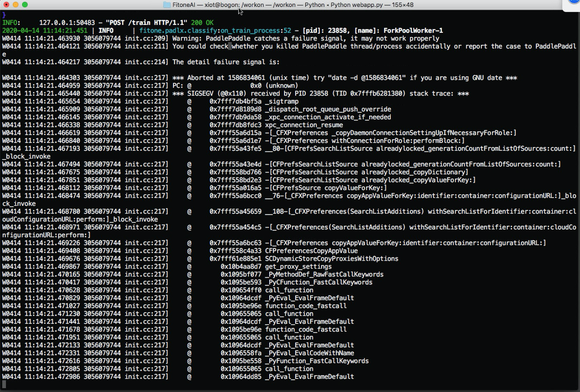580x392 pixels.
Task: Click "_xpc_connection_activate_if_needed" stack frame
Action: pyautogui.click(x=328, y=117)
